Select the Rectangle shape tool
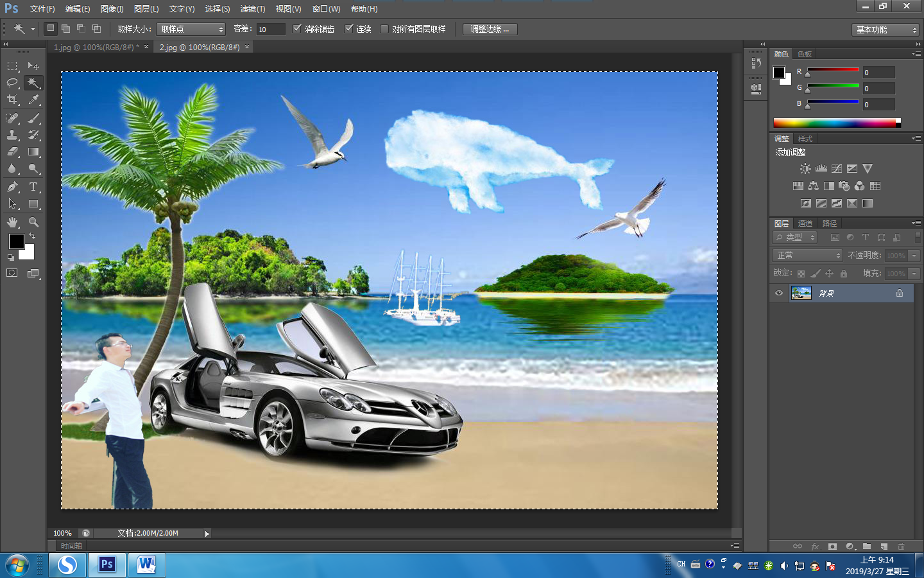Screen dimensions: 924x578 [x=33, y=204]
